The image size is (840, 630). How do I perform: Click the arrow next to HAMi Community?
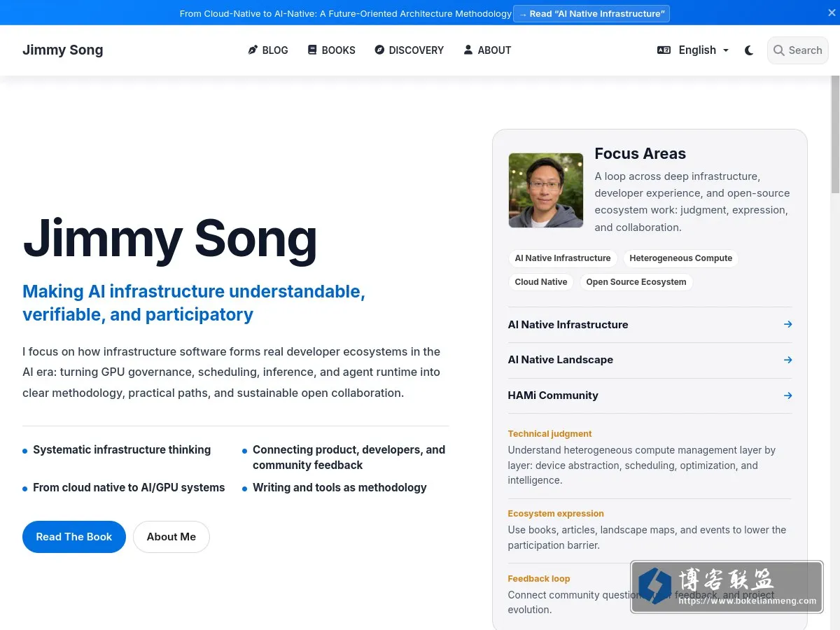tap(787, 395)
